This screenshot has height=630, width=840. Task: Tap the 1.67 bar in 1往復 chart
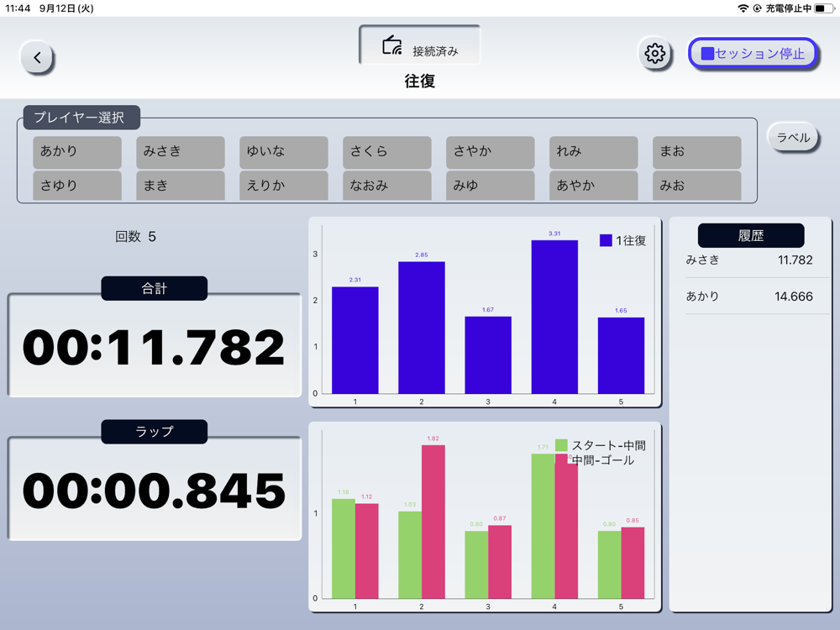(x=488, y=355)
